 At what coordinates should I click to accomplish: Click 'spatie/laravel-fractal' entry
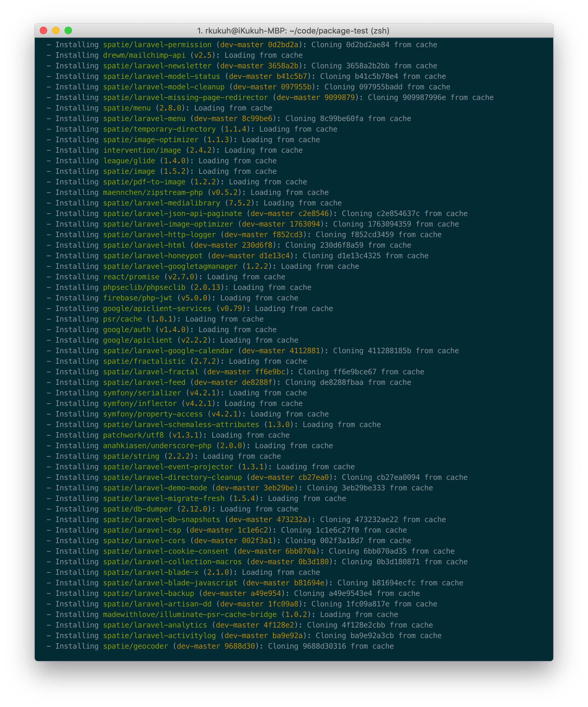click(x=151, y=372)
